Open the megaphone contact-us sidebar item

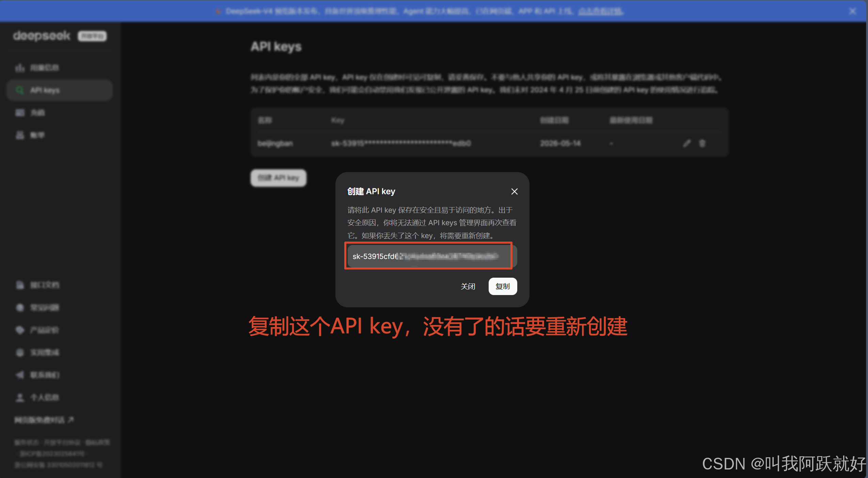click(x=60, y=375)
